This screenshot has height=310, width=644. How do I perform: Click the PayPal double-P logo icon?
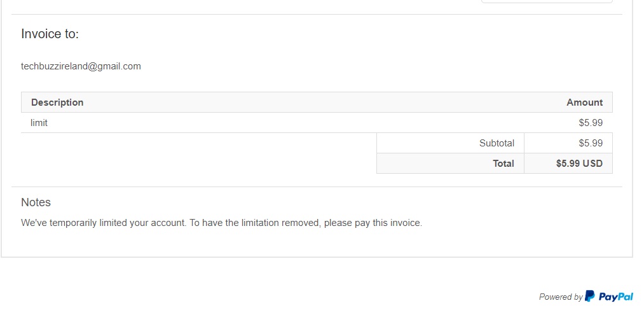click(x=590, y=296)
